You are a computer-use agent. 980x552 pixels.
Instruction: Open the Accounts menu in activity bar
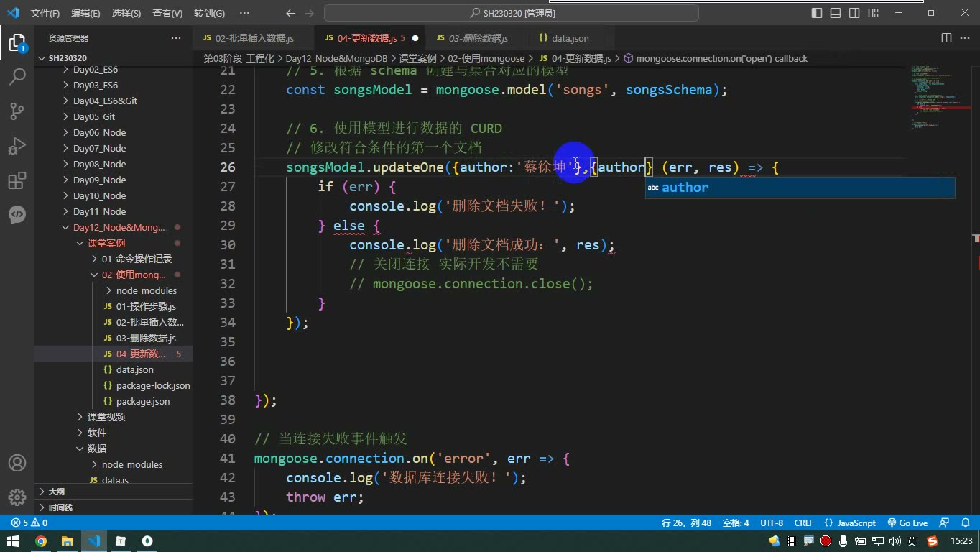tap(17, 463)
